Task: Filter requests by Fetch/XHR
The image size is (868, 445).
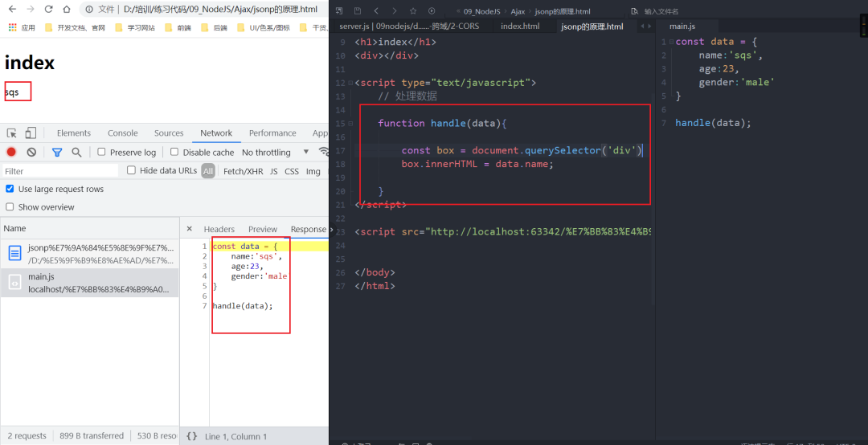Action: (x=243, y=171)
